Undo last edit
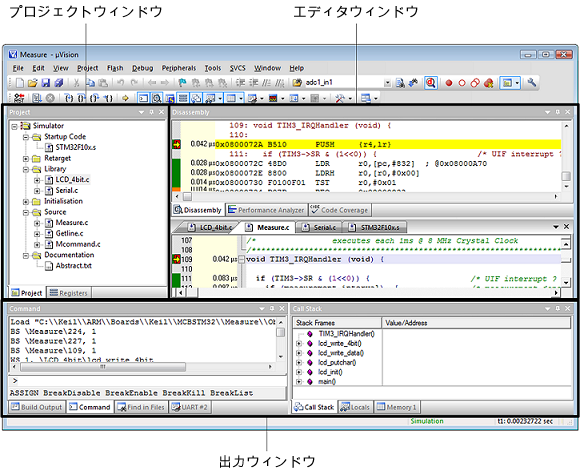The height and width of the screenshot is (471, 580). [x=121, y=83]
